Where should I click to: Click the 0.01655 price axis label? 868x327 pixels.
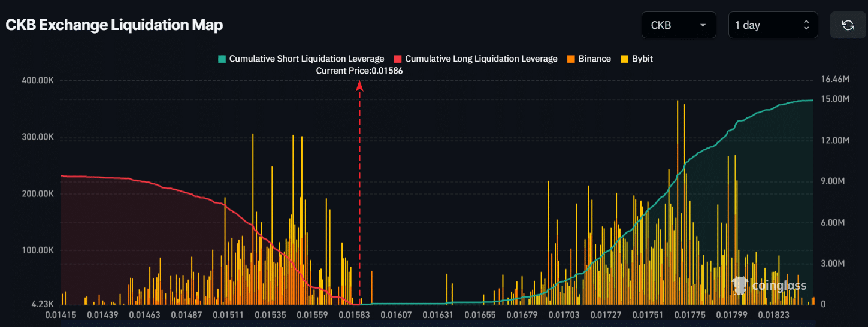point(479,314)
